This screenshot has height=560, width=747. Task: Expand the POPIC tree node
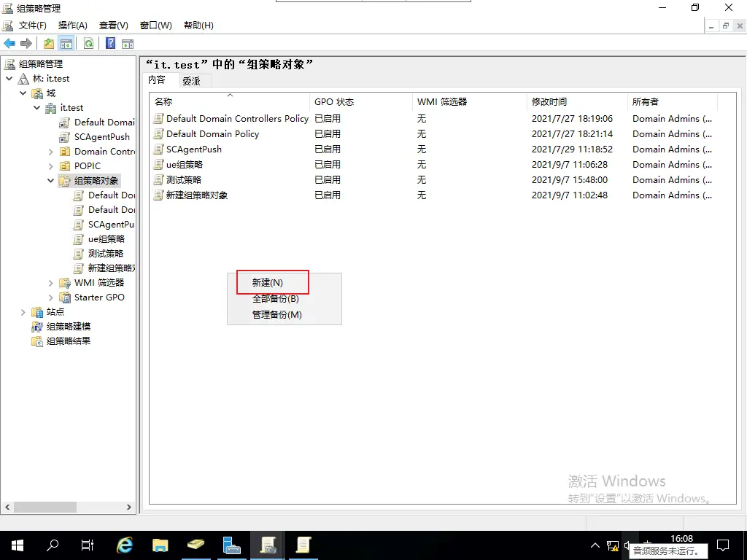tap(51, 166)
